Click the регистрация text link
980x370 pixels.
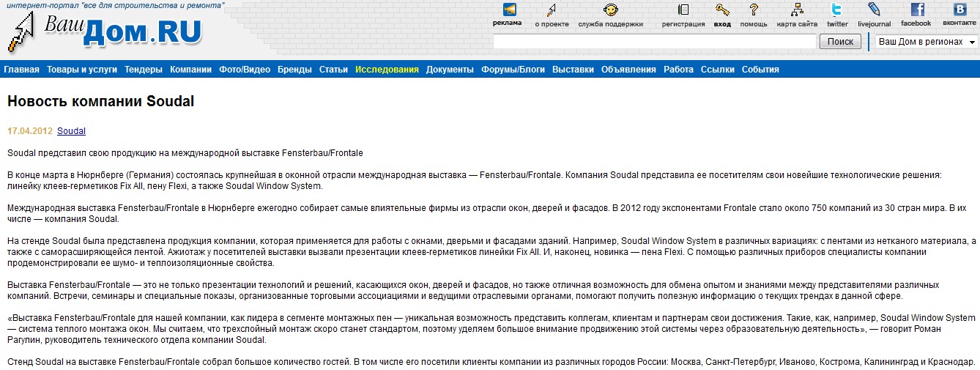[683, 24]
